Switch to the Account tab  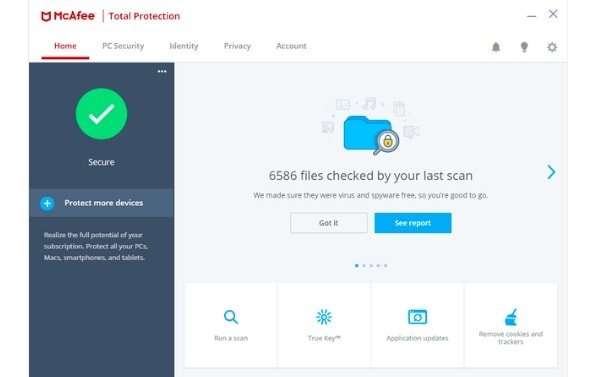pyautogui.click(x=291, y=46)
